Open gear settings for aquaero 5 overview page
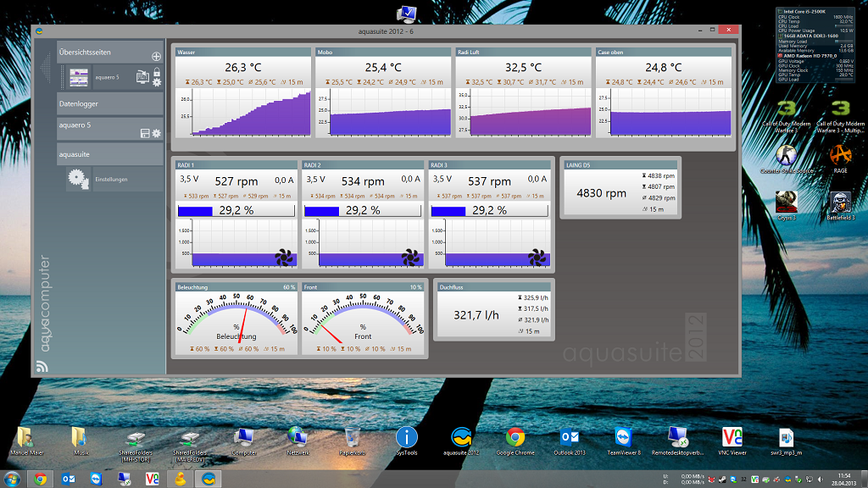868x488 pixels. [156, 82]
